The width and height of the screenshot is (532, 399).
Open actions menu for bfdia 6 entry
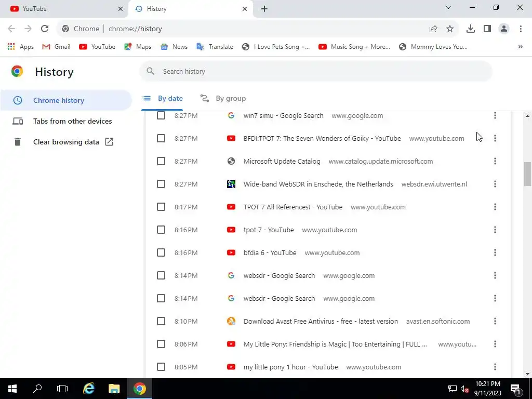tap(495, 253)
